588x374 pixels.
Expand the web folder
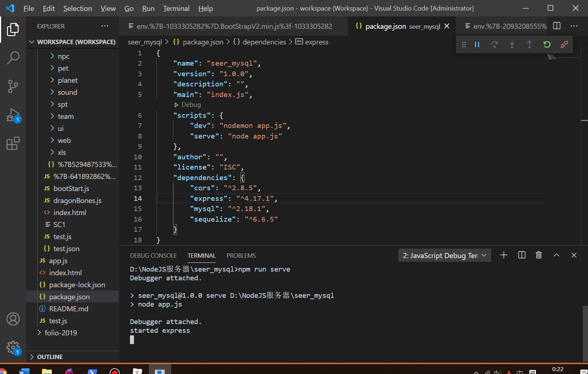[x=64, y=140]
